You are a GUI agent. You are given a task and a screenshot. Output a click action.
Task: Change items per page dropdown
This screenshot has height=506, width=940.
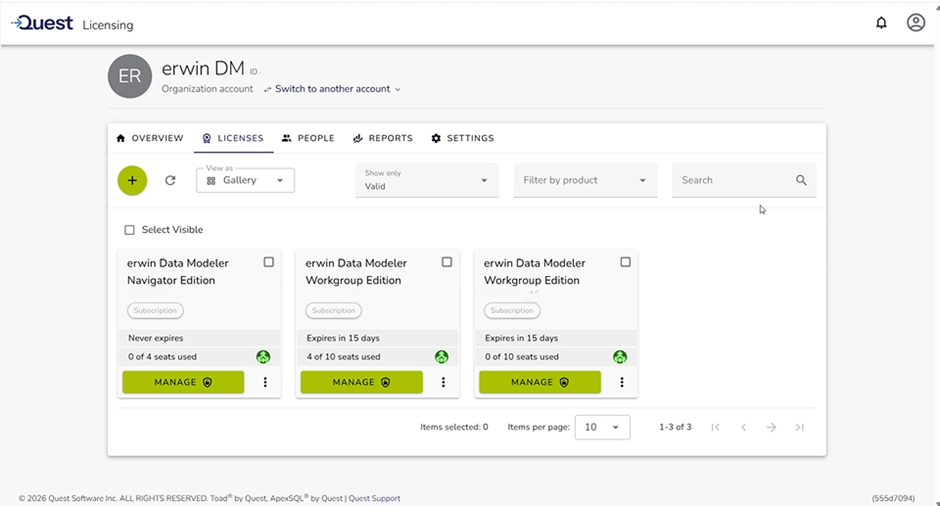point(602,427)
